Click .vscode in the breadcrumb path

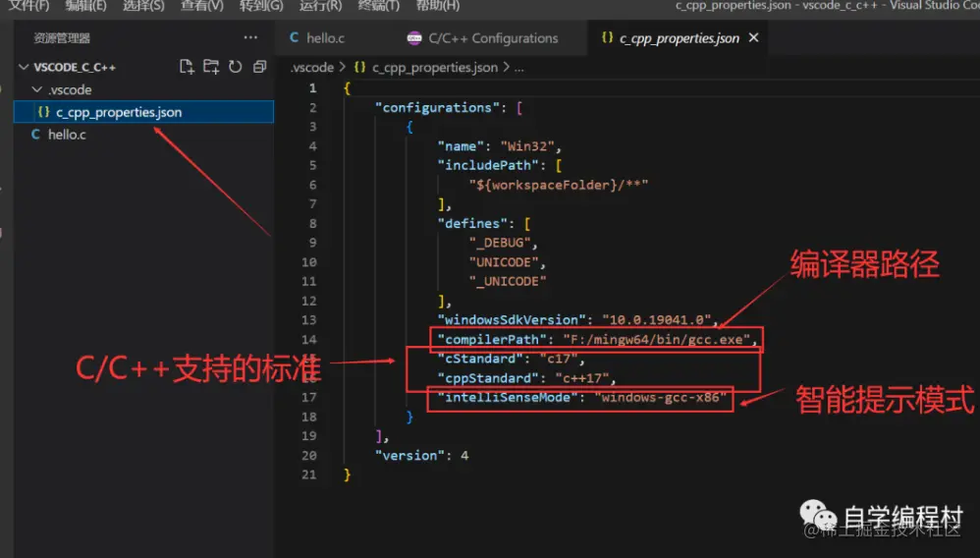tap(312, 67)
